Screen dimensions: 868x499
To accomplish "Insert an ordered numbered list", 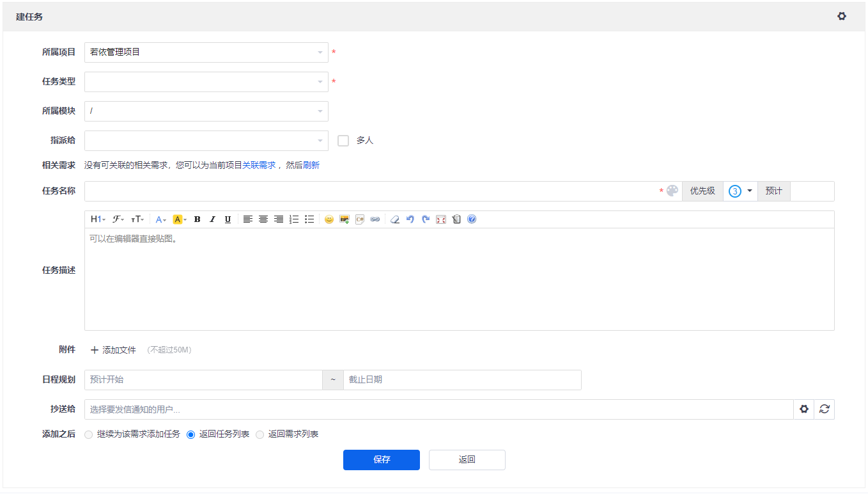I will (294, 219).
